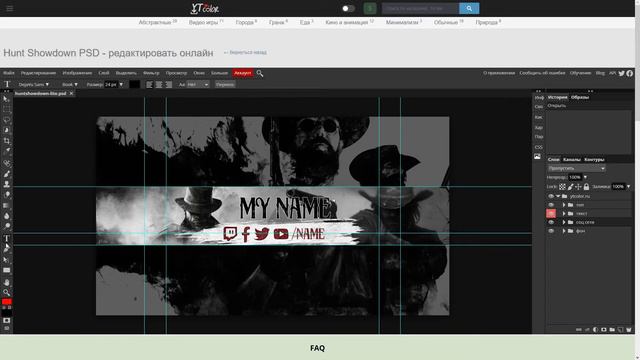Select the Eraser tool
Viewport: 640px width, 360px height.
(x=7, y=195)
